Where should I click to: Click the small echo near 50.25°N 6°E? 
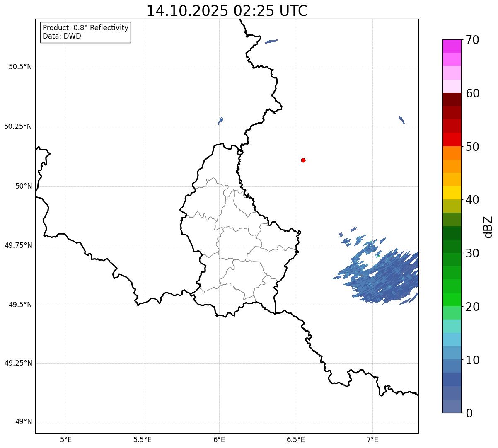[220, 121]
